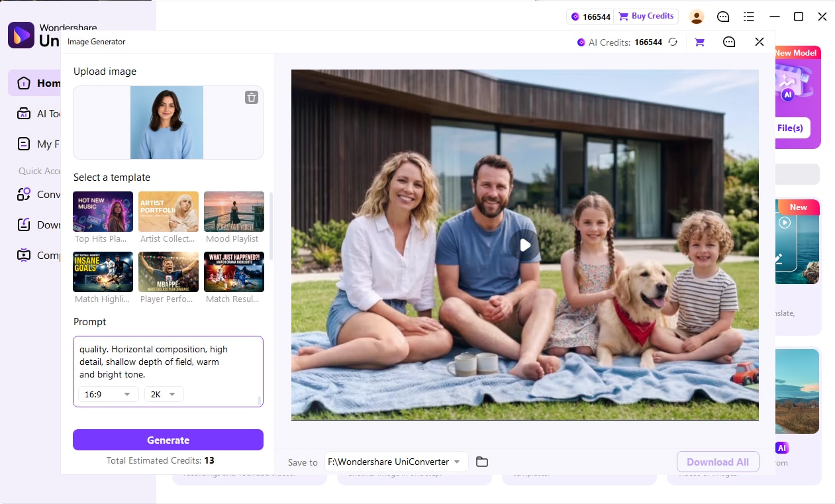835x504 pixels.
Task: Open the Save to path dropdown
Action: pos(396,462)
